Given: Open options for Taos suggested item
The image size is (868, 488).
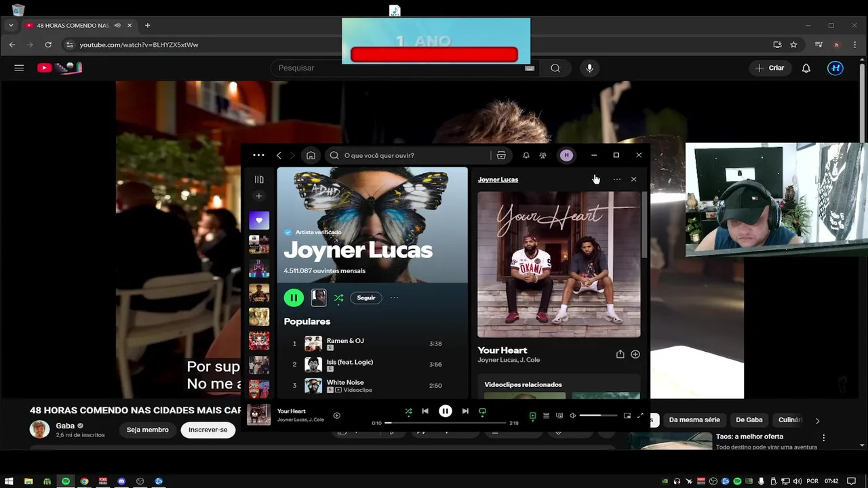Looking at the screenshot, I should point(824,439).
